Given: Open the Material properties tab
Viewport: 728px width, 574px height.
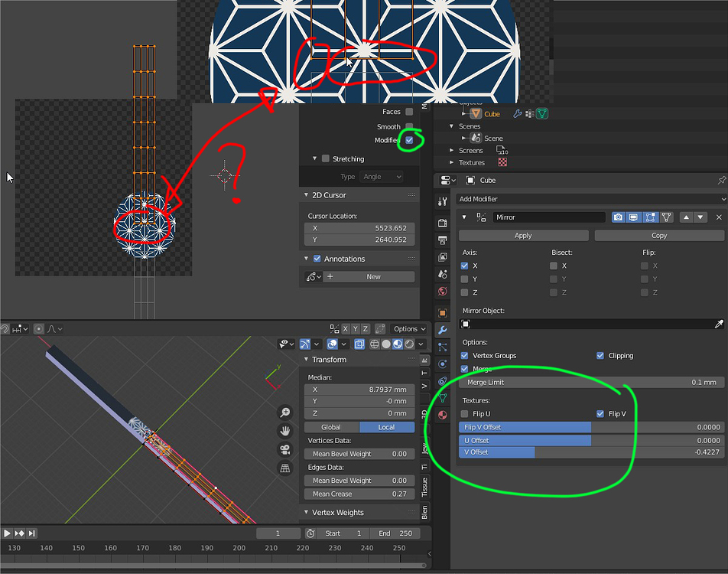Looking at the screenshot, I should [x=443, y=415].
